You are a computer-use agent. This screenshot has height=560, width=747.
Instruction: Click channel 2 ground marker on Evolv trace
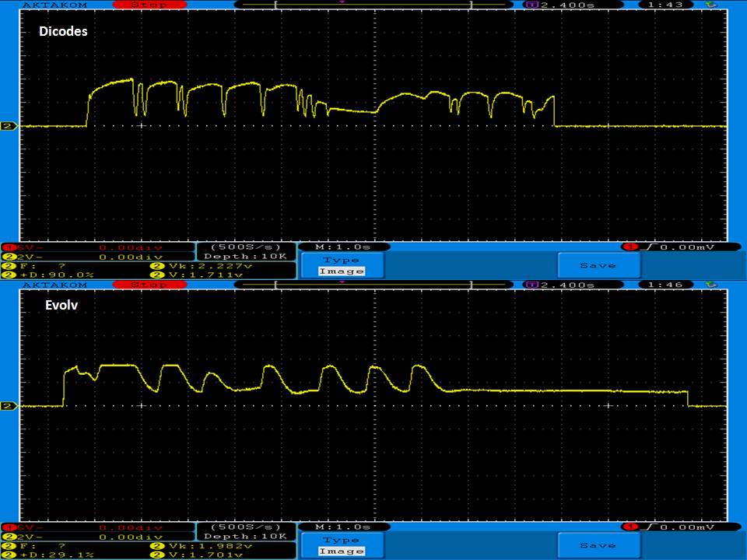tap(8, 406)
